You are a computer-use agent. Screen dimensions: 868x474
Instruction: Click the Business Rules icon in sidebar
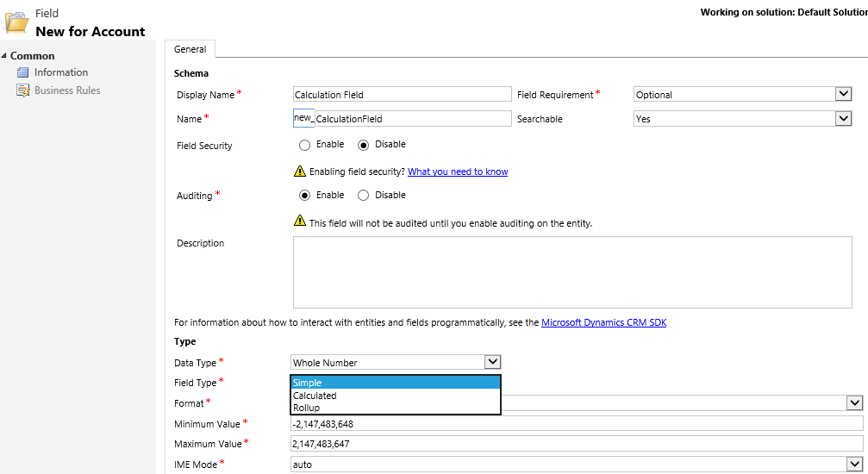[22, 90]
